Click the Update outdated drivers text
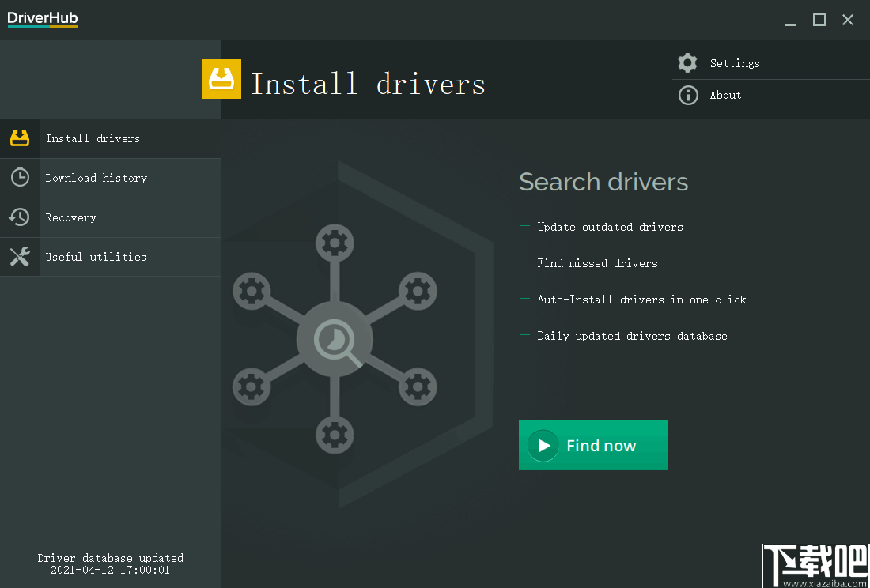 click(610, 227)
